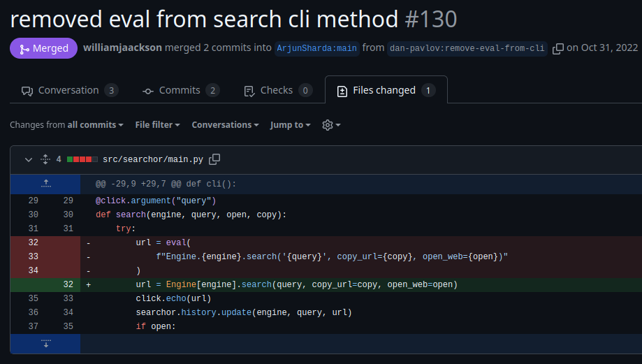
Task: Select the Files changed tab
Action: click(x=386, y=90)
